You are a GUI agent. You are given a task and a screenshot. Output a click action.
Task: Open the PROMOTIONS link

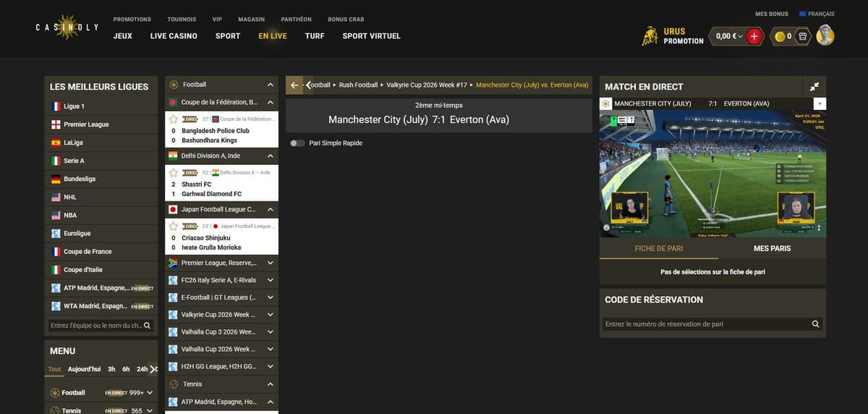[x=132, y=20]
